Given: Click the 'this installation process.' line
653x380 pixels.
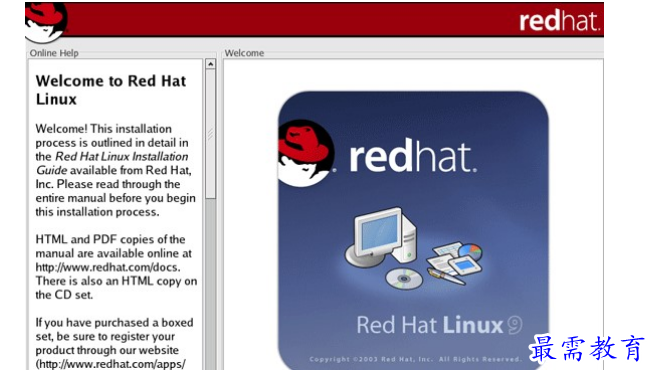Looking at the screenshot, I should 97,212.
